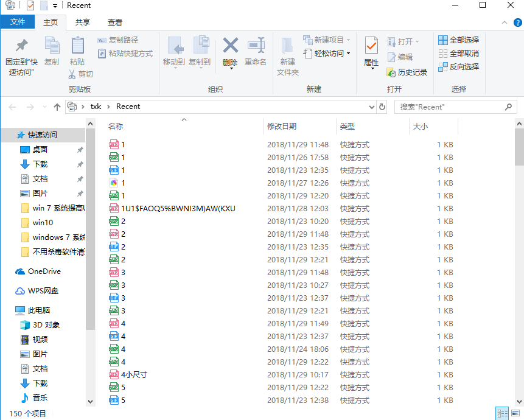Switch to the 查看 (View) tab
The image size is (524, 420).
pyautogui.click(x=115, y=22)
